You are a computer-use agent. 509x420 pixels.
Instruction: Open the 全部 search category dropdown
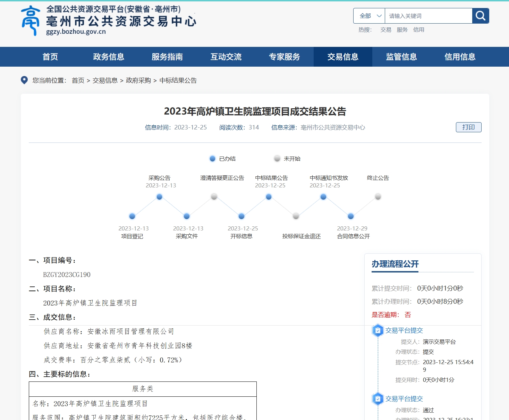pyautogui.click(x=369, y=16)
